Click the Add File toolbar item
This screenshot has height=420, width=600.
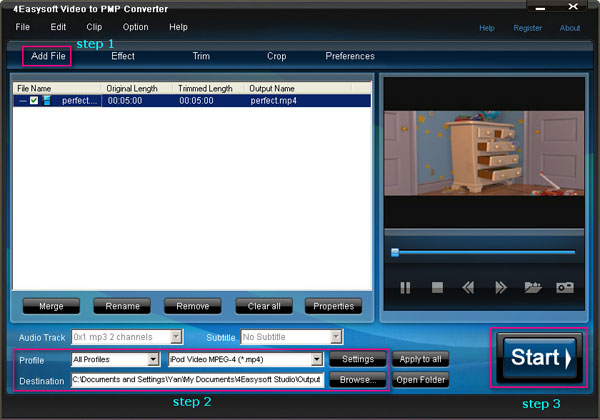tap(48, 56)
